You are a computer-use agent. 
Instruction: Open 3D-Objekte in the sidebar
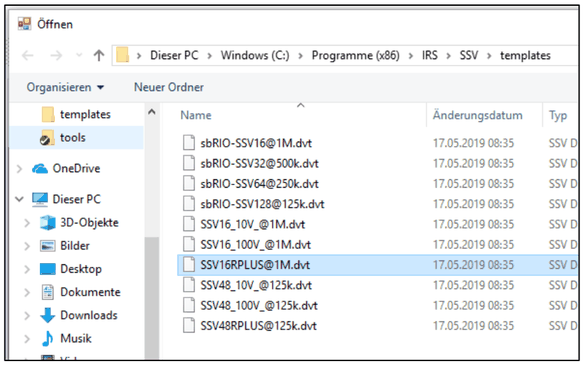coord(89,222)
